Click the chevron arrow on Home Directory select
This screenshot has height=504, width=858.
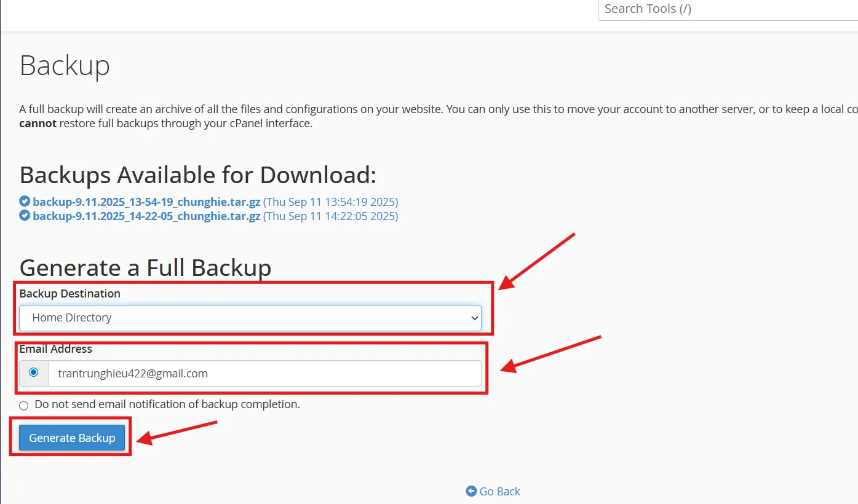[x=474, y=318]
